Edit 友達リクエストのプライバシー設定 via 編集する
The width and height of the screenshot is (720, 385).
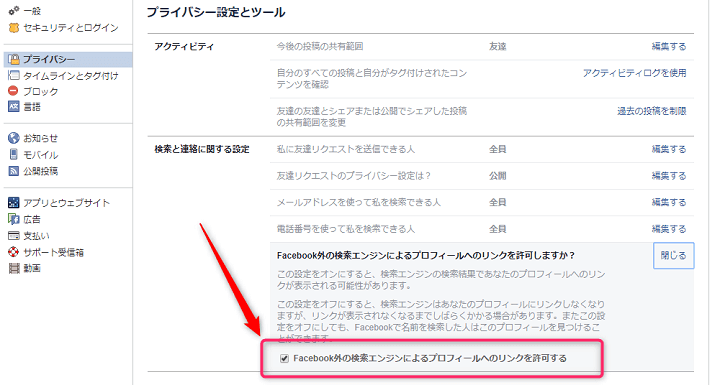[x=669, y=176]
